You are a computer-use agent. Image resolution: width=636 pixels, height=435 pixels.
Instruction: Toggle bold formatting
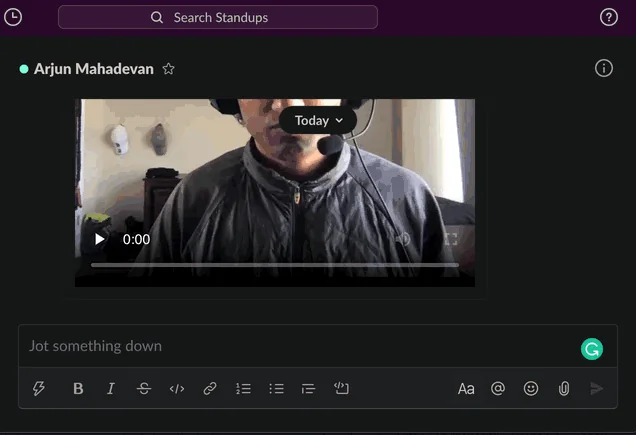tap(78, 388)
